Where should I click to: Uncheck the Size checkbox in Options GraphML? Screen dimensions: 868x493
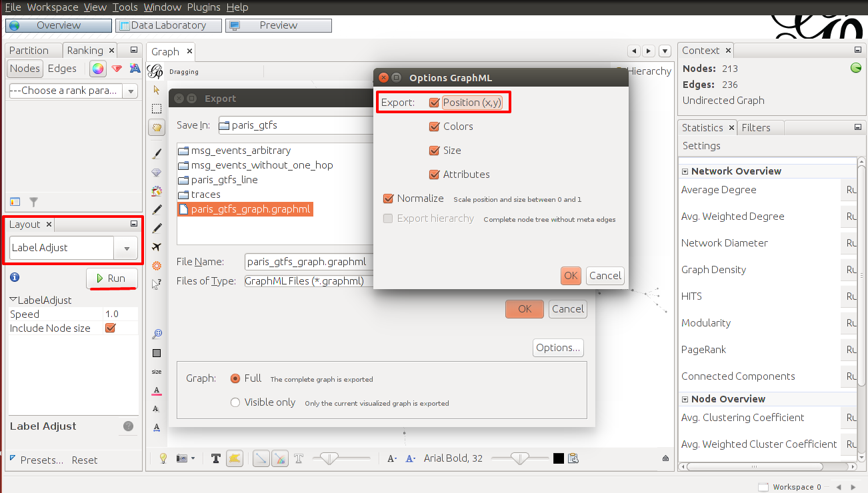coord(435,151)
